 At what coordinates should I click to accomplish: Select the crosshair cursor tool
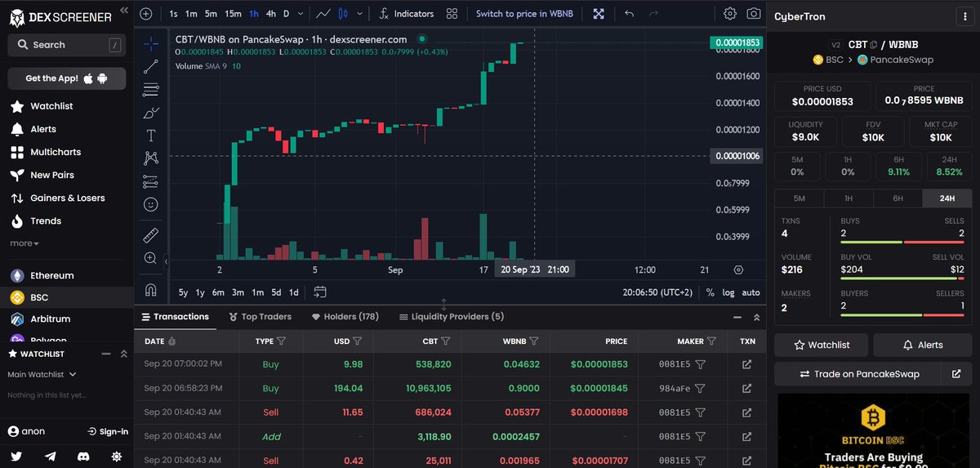pos(151,42)
